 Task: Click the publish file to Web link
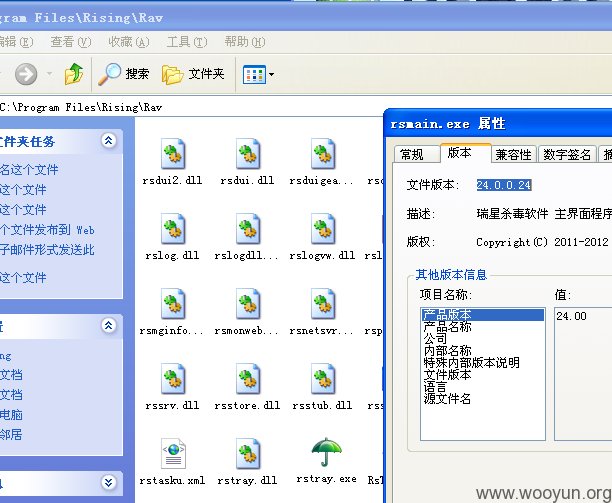(x=47, y=230)
